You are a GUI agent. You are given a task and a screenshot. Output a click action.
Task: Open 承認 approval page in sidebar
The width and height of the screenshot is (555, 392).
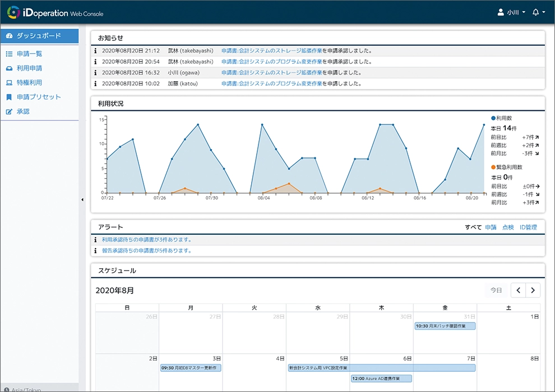click(22, 111)
